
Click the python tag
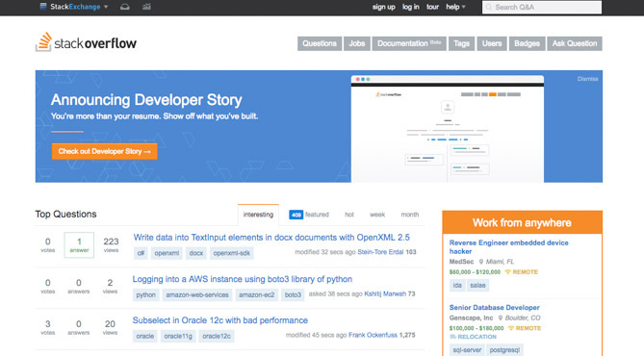pos(145,294)
